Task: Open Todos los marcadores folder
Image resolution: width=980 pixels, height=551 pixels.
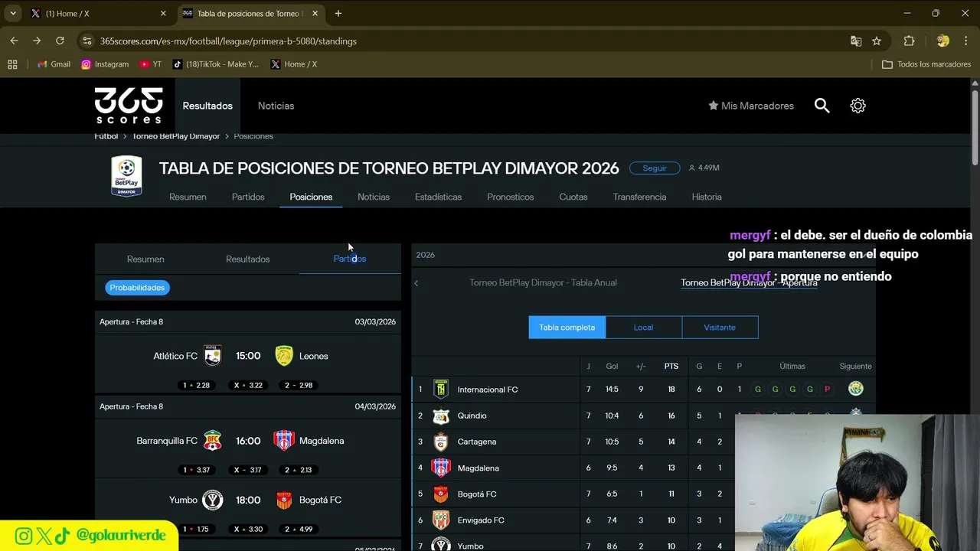Action: click(x=926, y=64)
